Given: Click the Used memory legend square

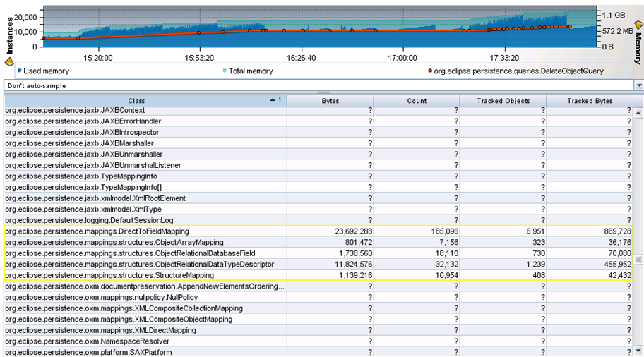Looking at the screenshot, I should click(x=20, y=71).
